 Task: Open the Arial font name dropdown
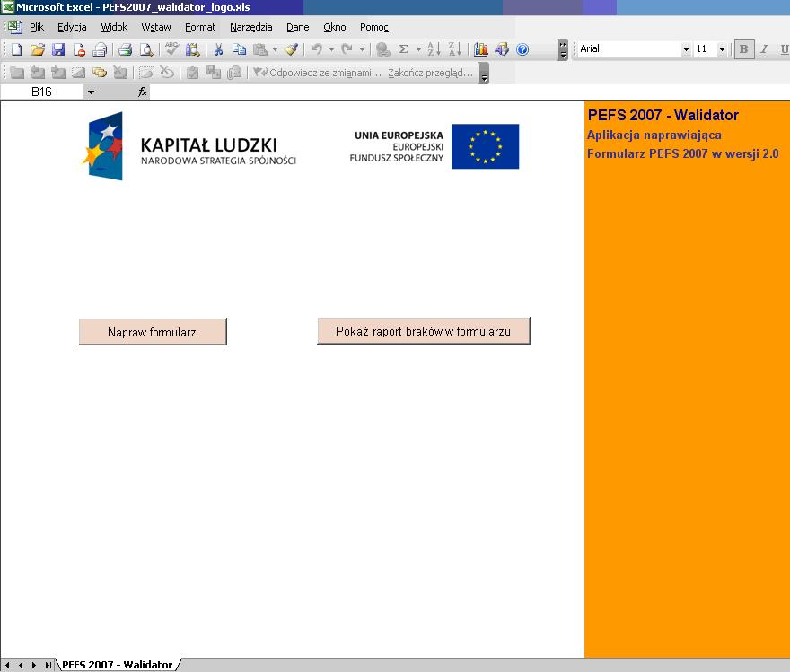686,49
